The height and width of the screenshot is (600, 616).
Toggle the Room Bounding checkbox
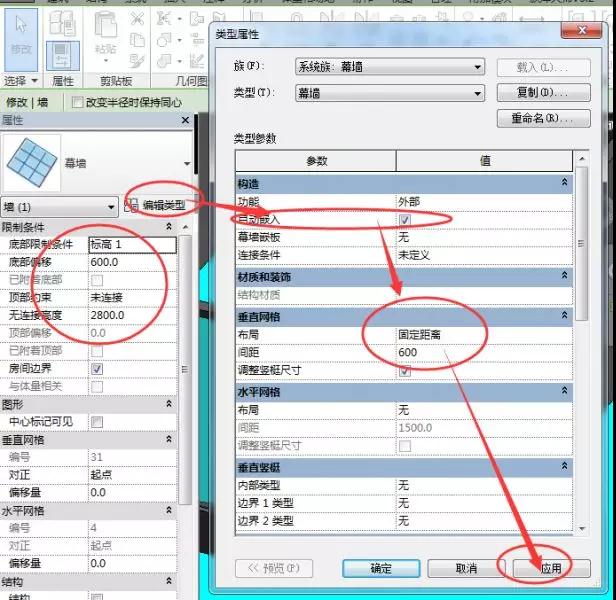pyautogui.click(x=97, y=369)
